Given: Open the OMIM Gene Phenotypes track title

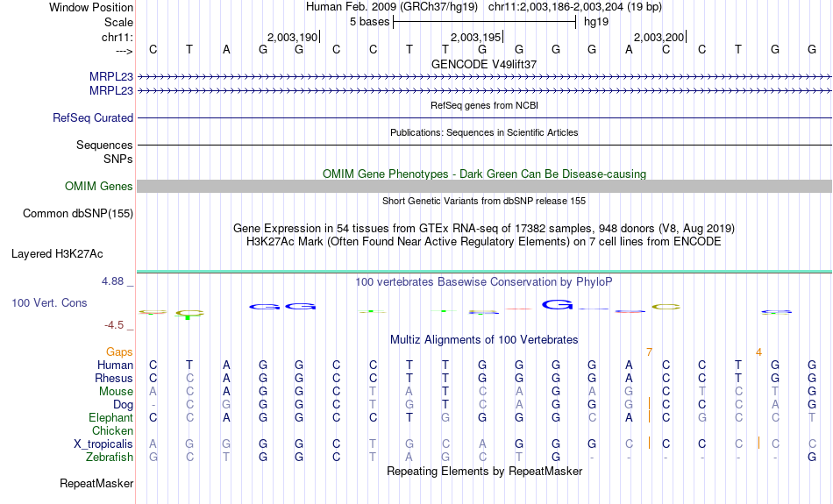Looking at the screenshot, I should (x=484, y=174).
